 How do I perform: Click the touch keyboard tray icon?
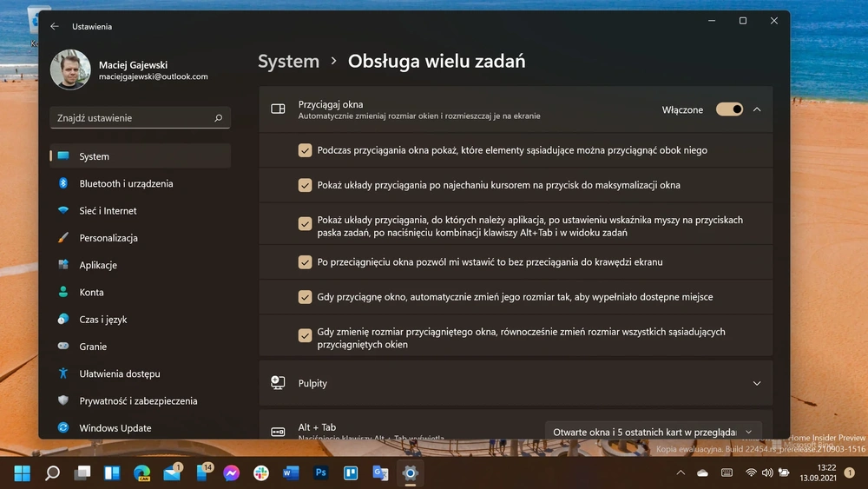point(727,473)
